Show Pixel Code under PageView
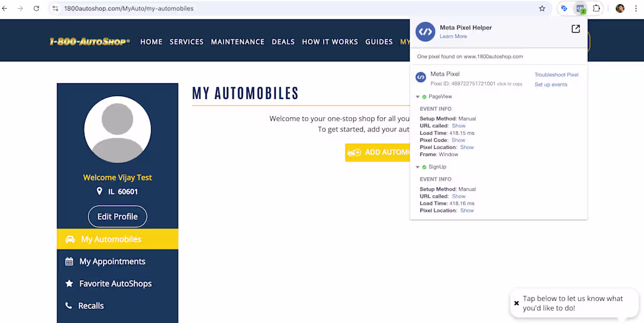The height and width of the screenshot is (323, 644). [x=458, y=140]
